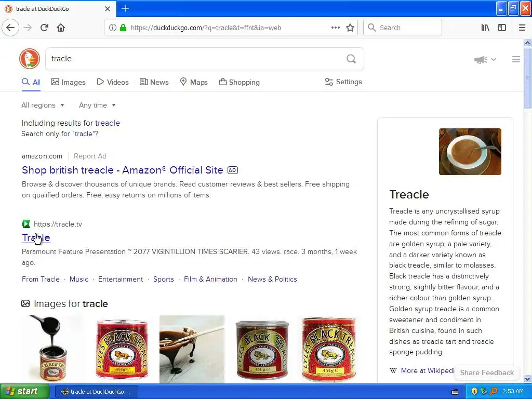Viewport: 532px width, 399px height.
Task: Click More at Wikipedia link
Action: (x=428, y=370)
